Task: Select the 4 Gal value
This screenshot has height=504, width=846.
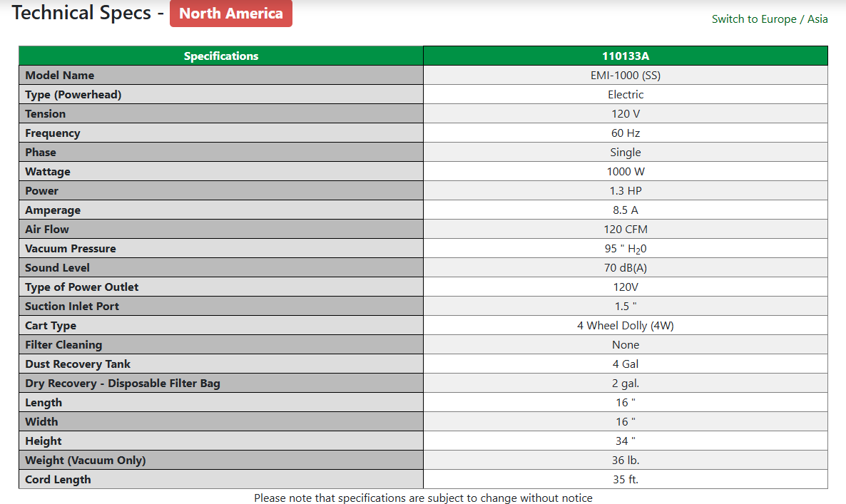Action: click(x=626, y=364)
